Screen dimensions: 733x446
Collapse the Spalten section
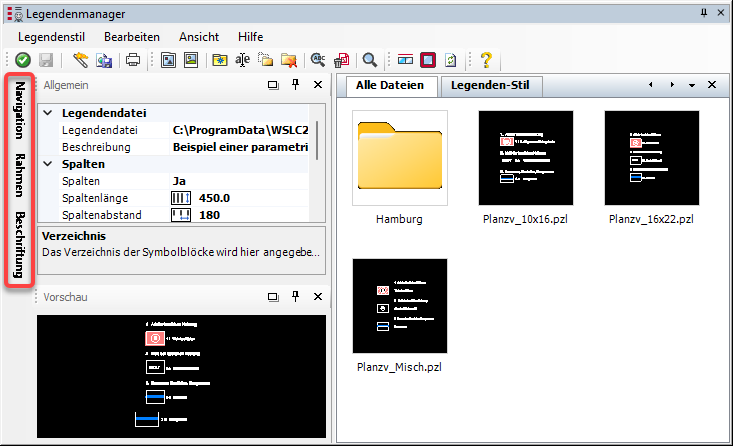coord(46,164)
